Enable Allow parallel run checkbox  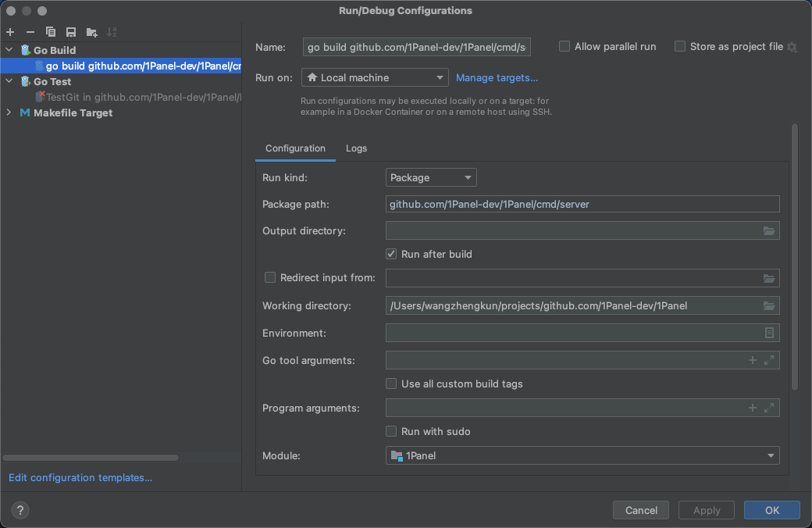click(x=564, y=47)
